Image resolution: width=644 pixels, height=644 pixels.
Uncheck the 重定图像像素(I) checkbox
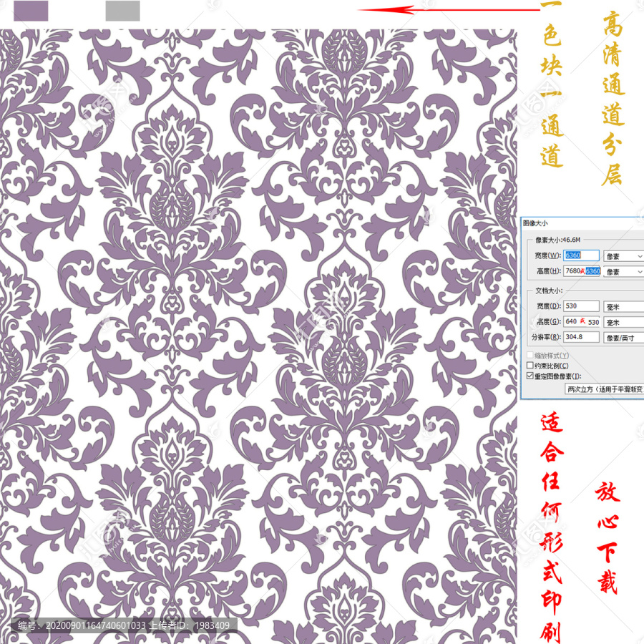530,376
